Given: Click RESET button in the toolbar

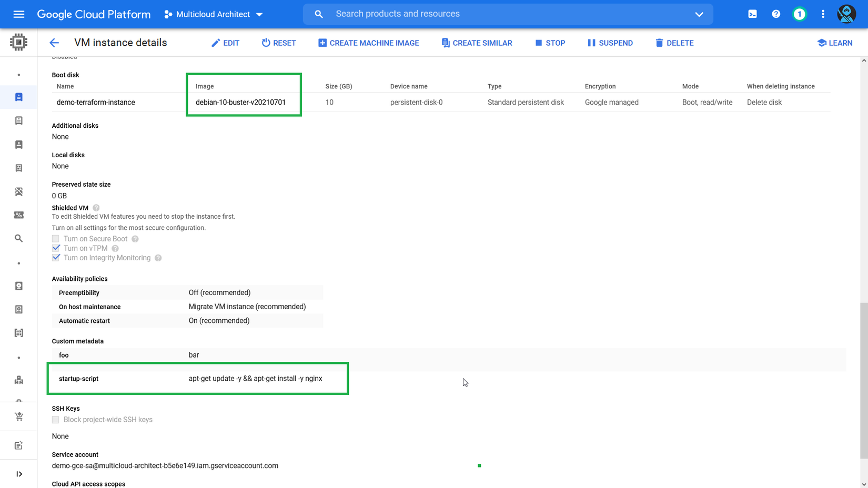Looking at the screenshot, I should click(x=279, y=43).
